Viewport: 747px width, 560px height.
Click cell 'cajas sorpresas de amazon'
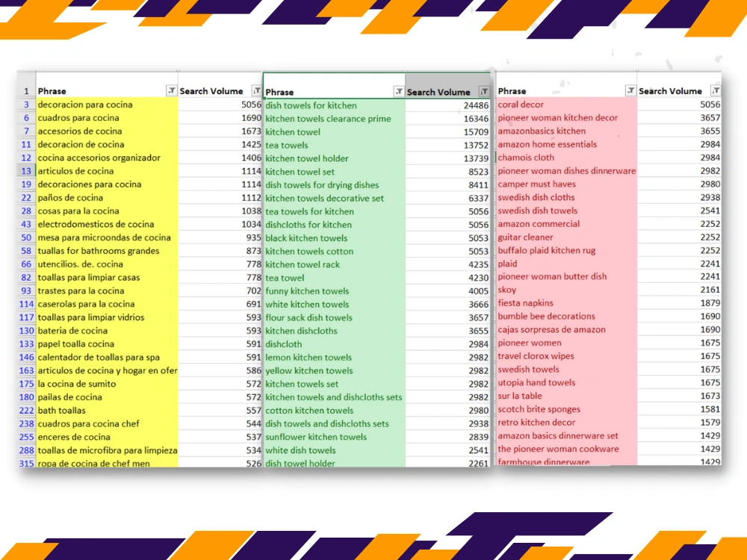tap(566, 329)
